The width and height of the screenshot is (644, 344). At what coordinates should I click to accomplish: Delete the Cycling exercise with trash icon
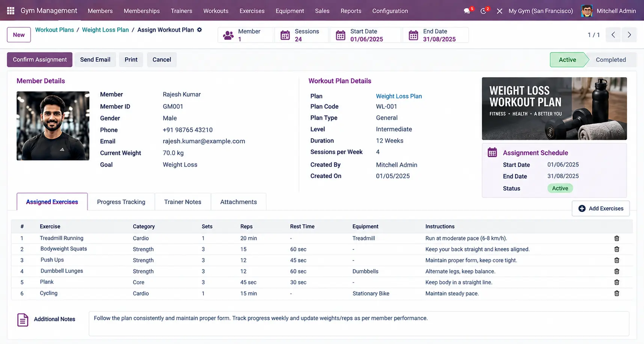[617, 293]
